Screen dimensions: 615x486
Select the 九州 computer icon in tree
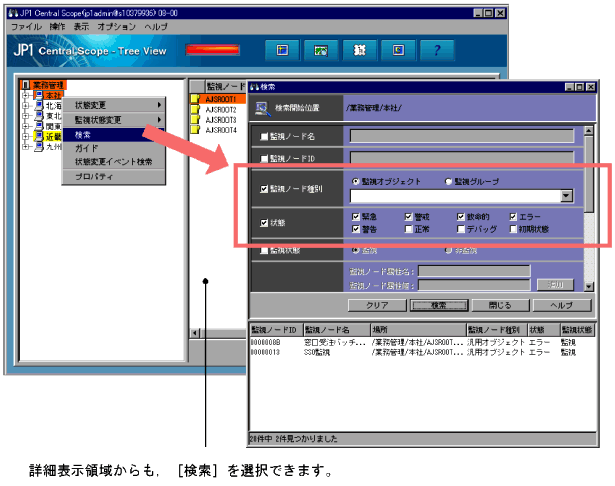click(x=39, y=146)
